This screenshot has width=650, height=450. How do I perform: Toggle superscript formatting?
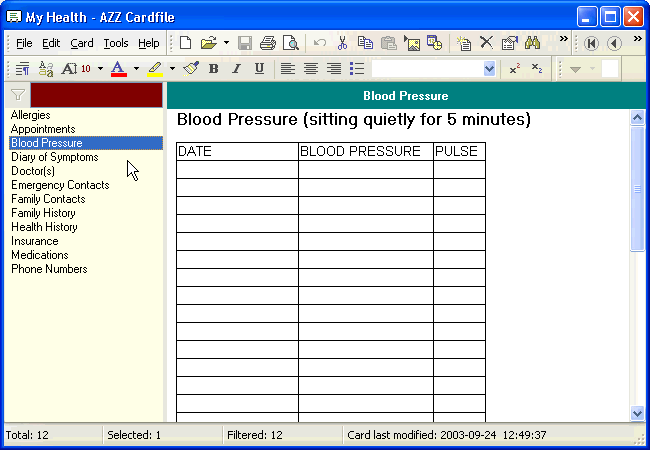click(x=514, y=68)
